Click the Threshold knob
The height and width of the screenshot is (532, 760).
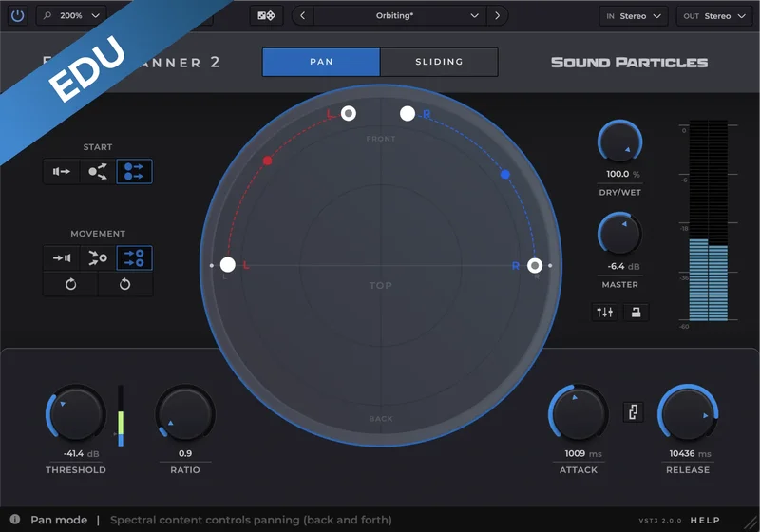click(76, 414)
